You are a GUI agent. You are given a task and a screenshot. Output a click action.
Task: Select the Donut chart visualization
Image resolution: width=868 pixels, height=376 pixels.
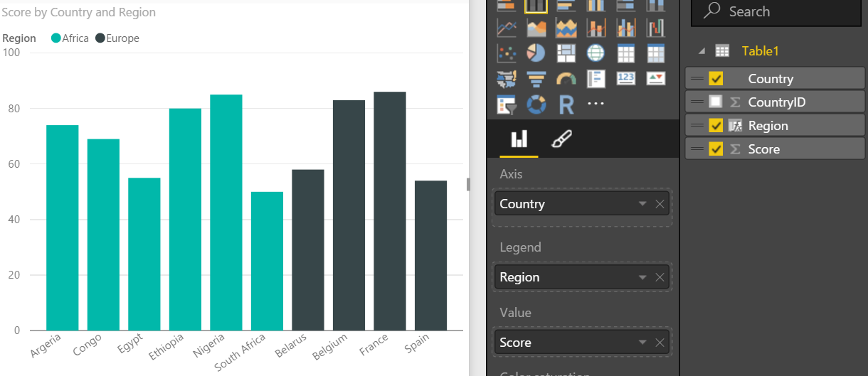click(536, 104)
